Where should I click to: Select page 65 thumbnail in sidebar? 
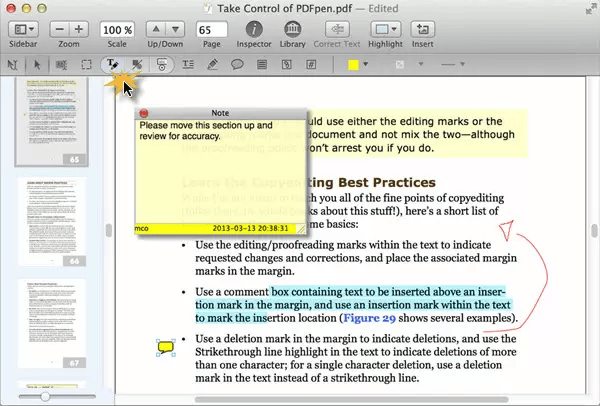coord(52,122)
